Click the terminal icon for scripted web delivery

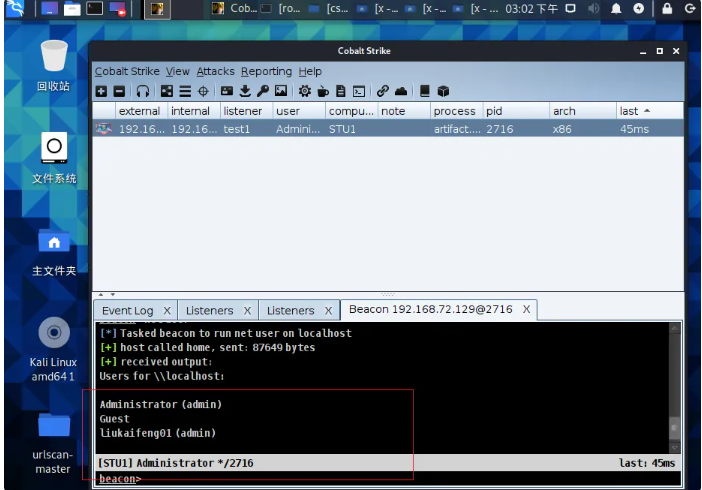[359, 91]
